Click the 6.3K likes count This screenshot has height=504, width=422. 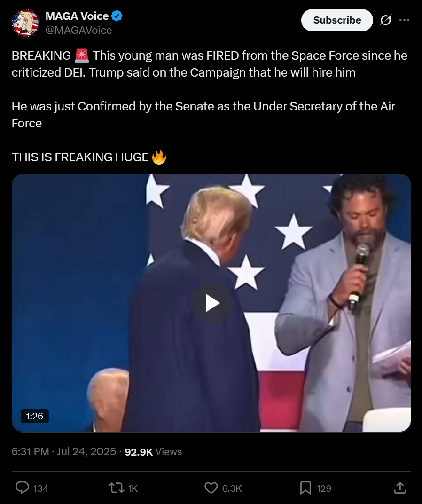point(232,488)
